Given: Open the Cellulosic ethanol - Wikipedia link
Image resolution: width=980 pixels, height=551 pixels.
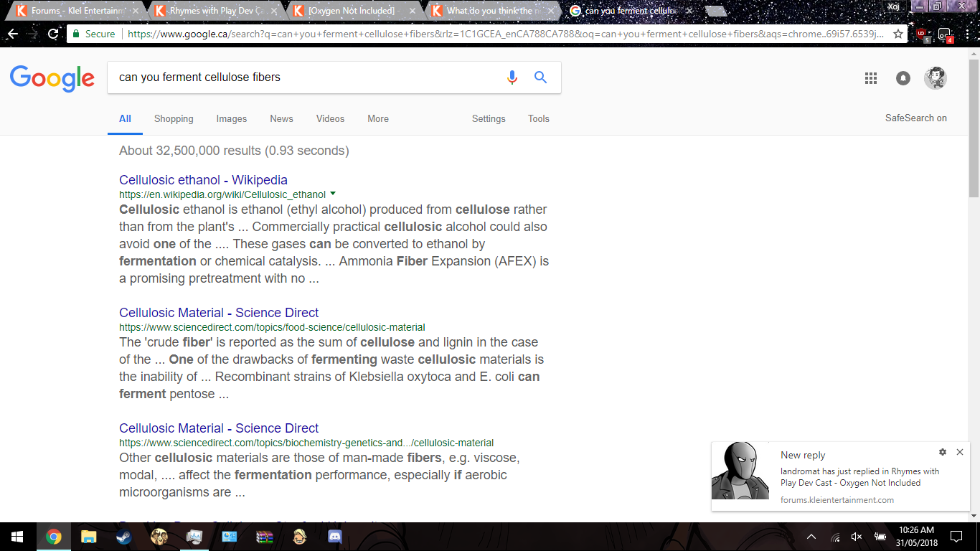Looking at the screenshot, I should tap(203, 180).
